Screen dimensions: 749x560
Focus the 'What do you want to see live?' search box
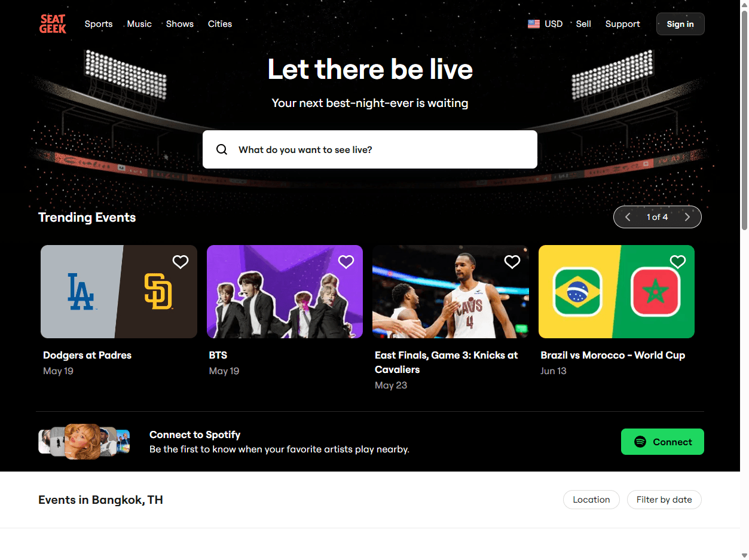(370, 149)
